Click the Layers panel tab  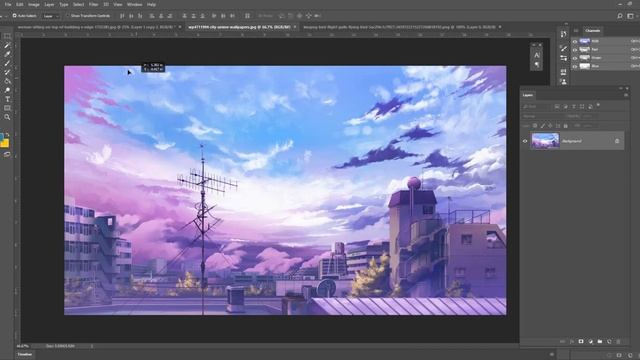[528, 95]
